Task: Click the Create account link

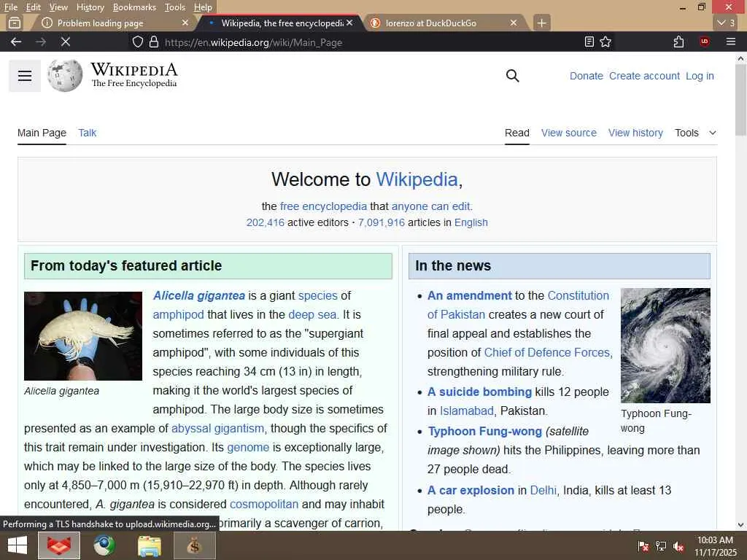Action: pos(644,76)
